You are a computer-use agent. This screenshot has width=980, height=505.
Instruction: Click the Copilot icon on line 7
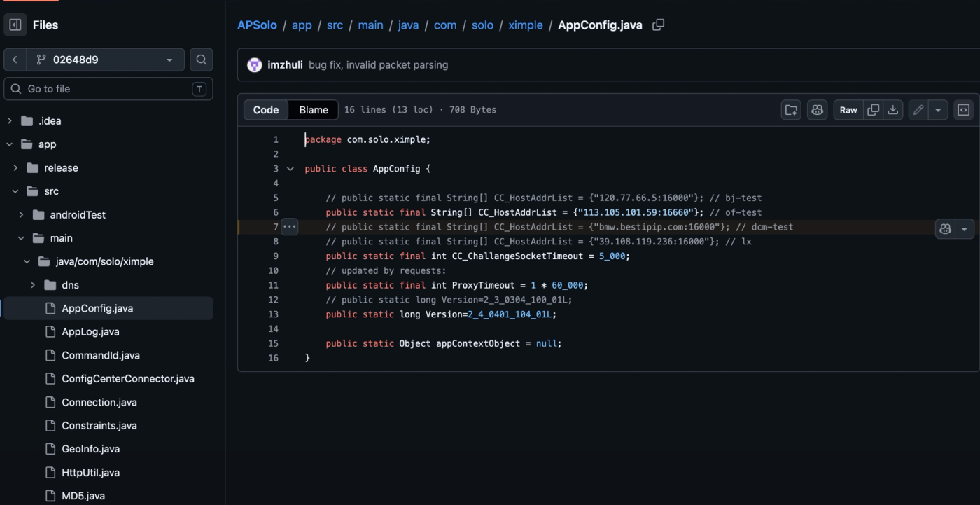(945, 229)
